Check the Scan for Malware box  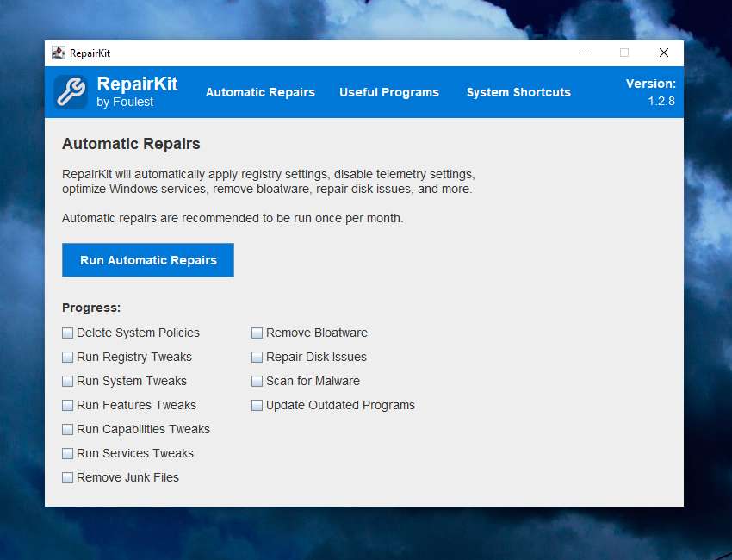tap(257, 381)
